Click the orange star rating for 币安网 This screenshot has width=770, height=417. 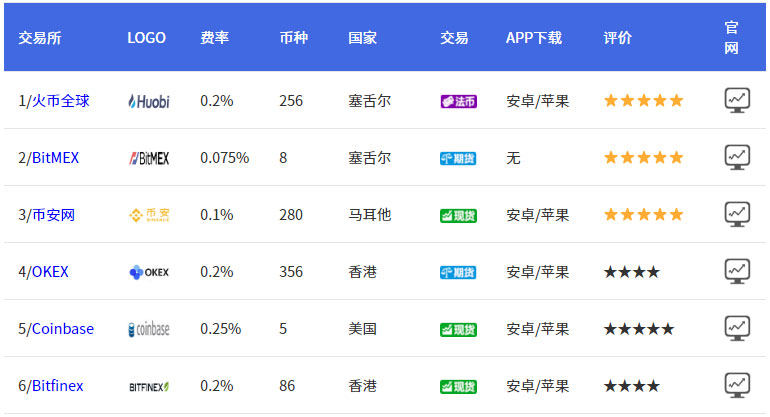click(x=644, y=215)
